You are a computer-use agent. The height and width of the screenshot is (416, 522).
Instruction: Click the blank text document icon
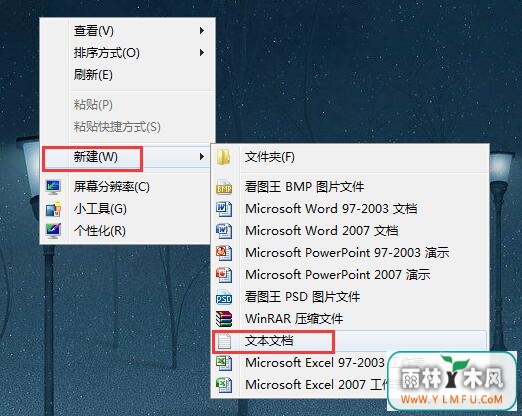click(x=224, y=341)
